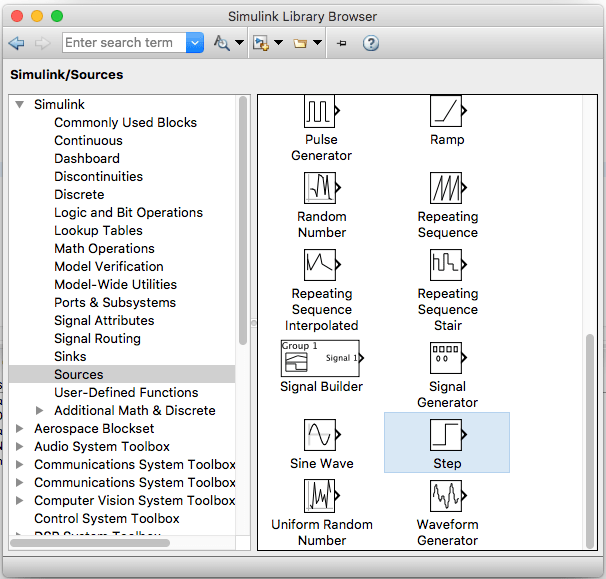The height and width of the screenshot is (579, 606).
Task: Collapse the Simulink tree node
Action: click(20, 104)
